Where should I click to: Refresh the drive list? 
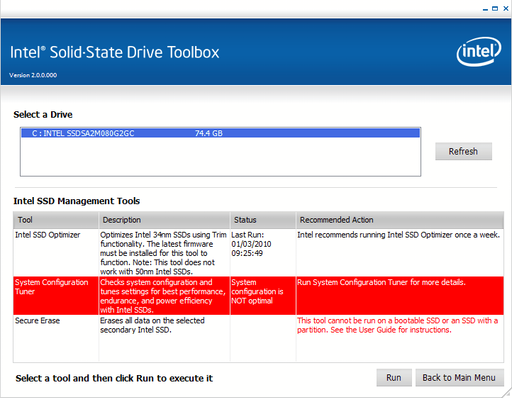[x=463, y=151]
